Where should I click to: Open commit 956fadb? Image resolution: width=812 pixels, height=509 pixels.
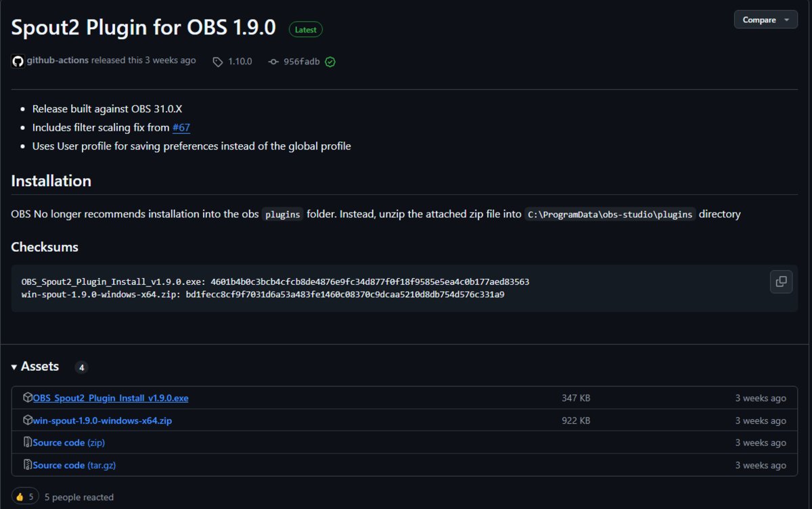(301, 62)
